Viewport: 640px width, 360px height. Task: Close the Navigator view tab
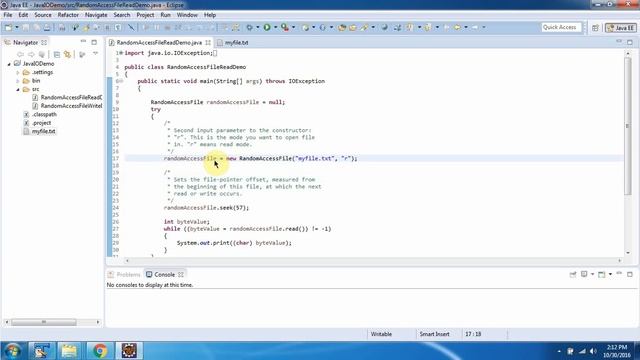coord(44,42)
